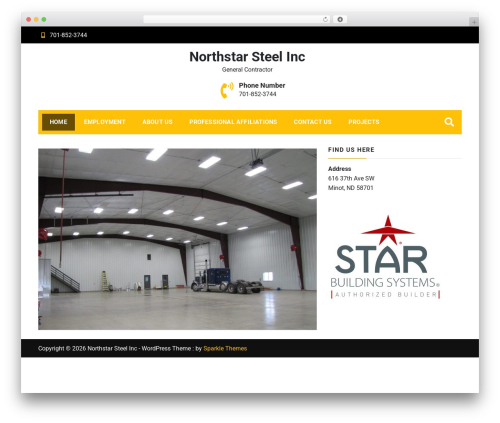Open the Projects menu item
This screenshot has width=500, height=423.
point(364,122)
